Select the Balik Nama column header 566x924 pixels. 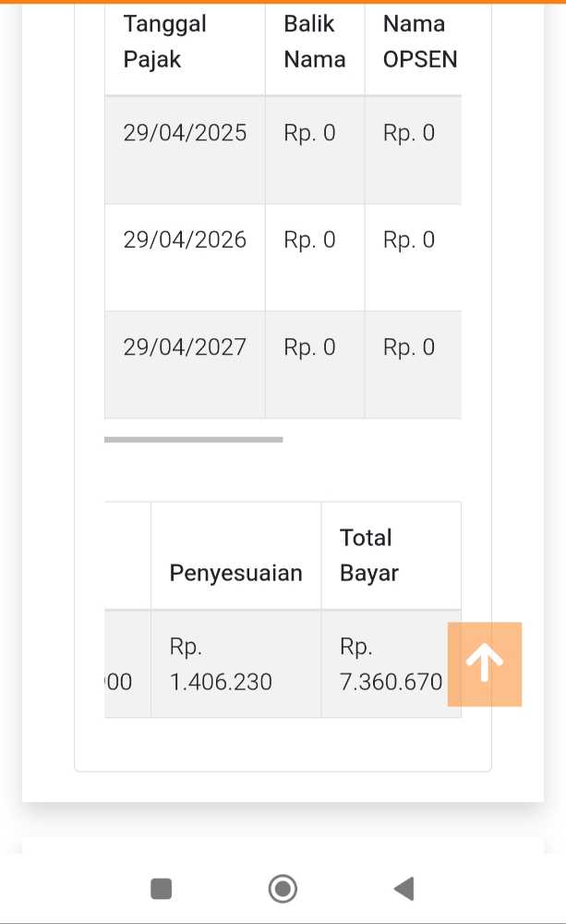pos(314,42)
